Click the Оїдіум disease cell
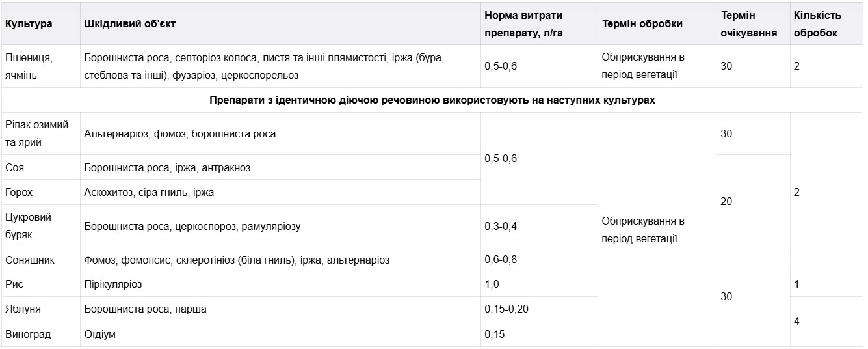 pos(100,335)
